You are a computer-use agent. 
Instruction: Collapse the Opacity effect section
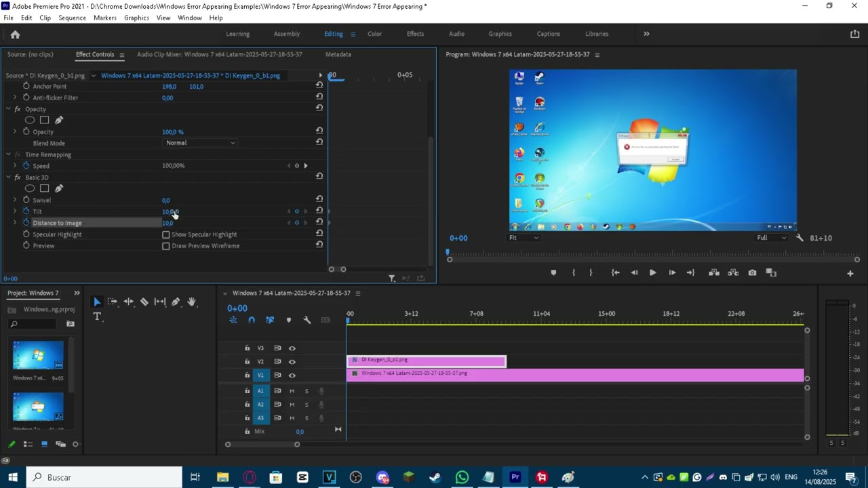(x=8, y=109)
